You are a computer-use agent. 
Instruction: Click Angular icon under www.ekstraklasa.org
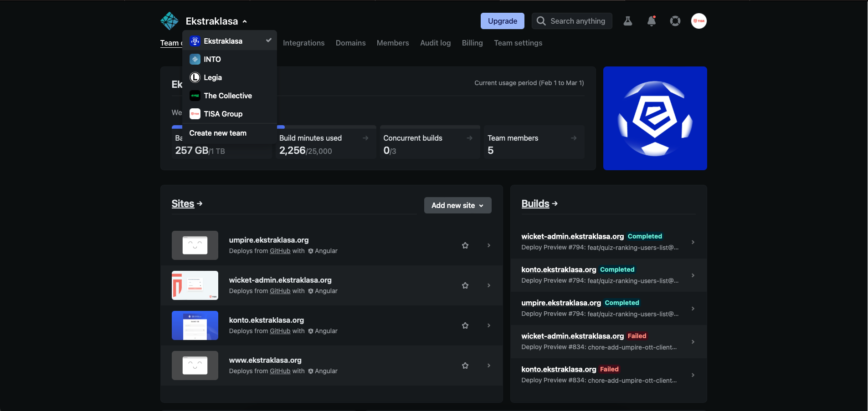click(311, 371)
